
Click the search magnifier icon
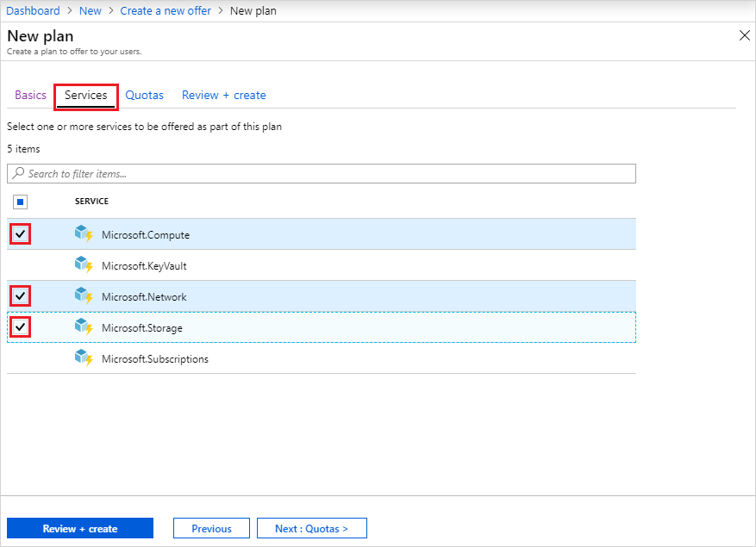[17, 173]
